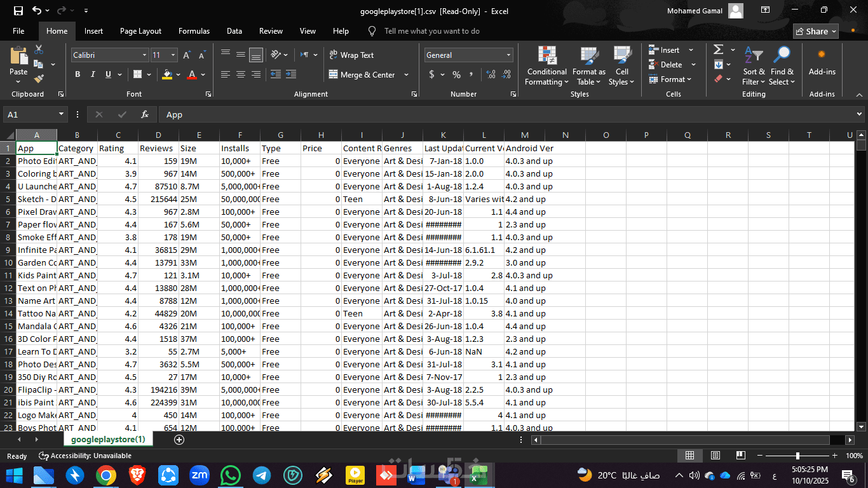Click Increase Decimal button
868x488 pixels.
(490, 74)
